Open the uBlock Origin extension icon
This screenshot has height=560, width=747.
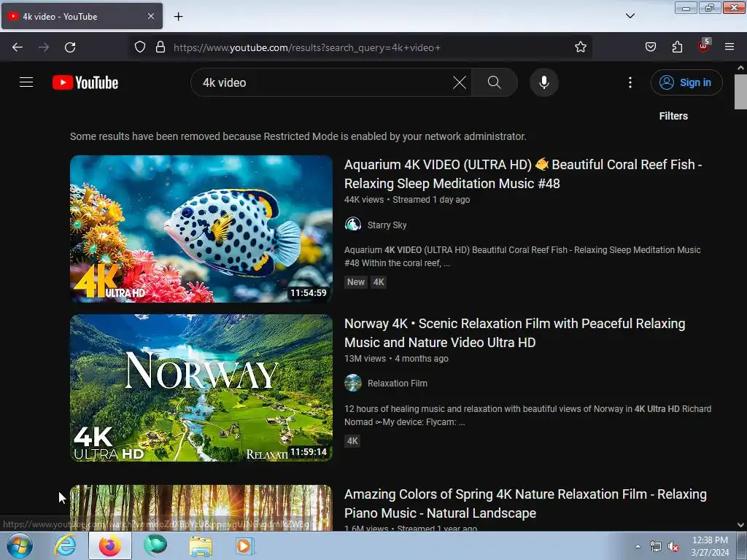703,46
